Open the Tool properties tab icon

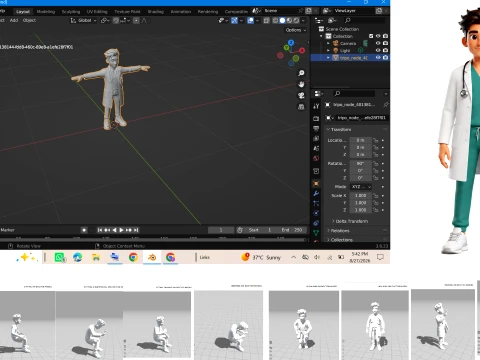coord(316,106)
